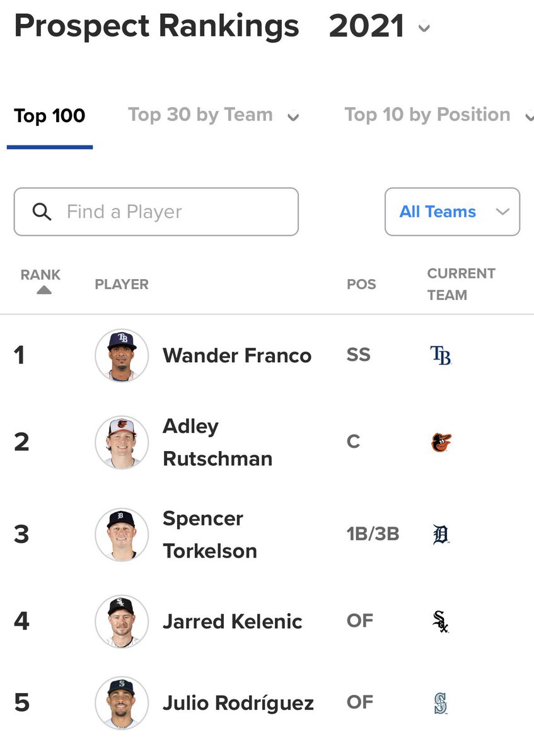Click the Seattle Mariners team logo
This screenshot has height=756, width=534.
pyautogui.click(x=441, y=703)
